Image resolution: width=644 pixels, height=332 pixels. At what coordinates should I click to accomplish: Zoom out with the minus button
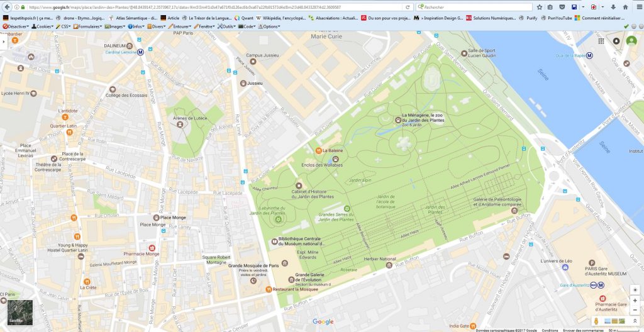[x=635, y=311]
